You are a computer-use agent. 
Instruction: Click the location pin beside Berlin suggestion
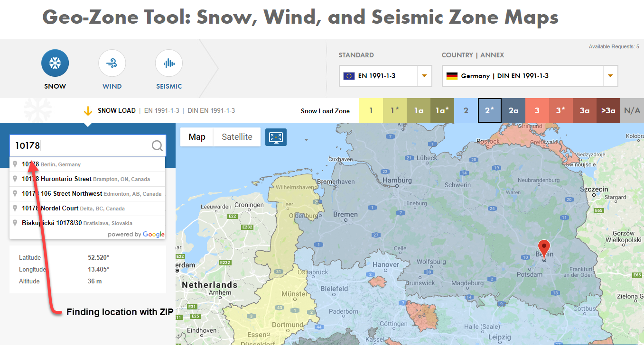15,164
